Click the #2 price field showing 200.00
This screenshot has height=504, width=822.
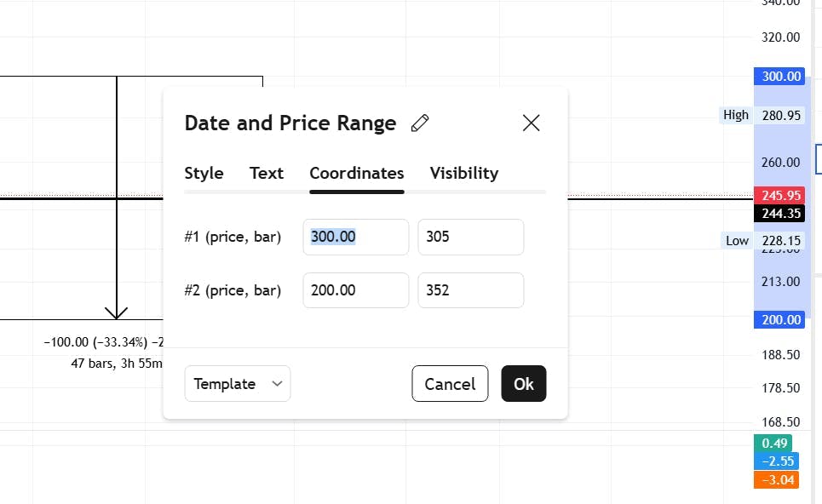(x=356, y=290)
